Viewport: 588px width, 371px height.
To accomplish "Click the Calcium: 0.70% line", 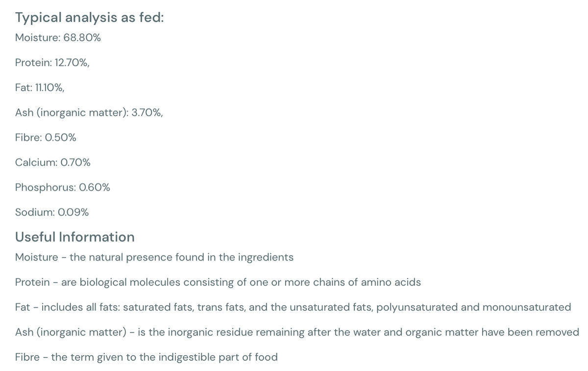I will [x=53, y=162].
